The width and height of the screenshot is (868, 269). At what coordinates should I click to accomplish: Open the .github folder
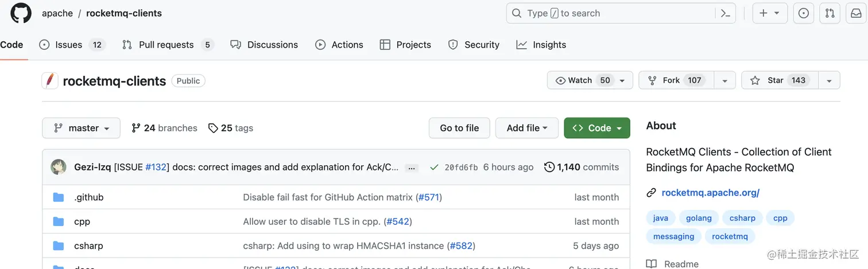tap(89, 197)
